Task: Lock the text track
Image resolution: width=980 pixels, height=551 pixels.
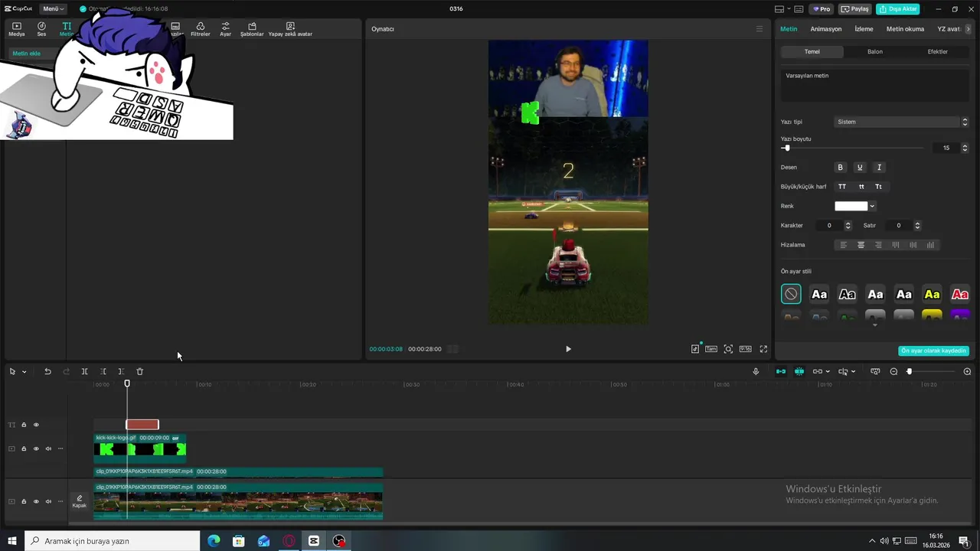Action: [x=24, y=425]
